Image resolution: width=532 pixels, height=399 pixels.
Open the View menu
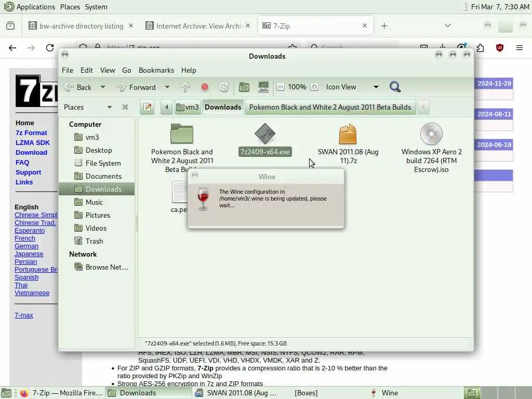click(107, 70)
